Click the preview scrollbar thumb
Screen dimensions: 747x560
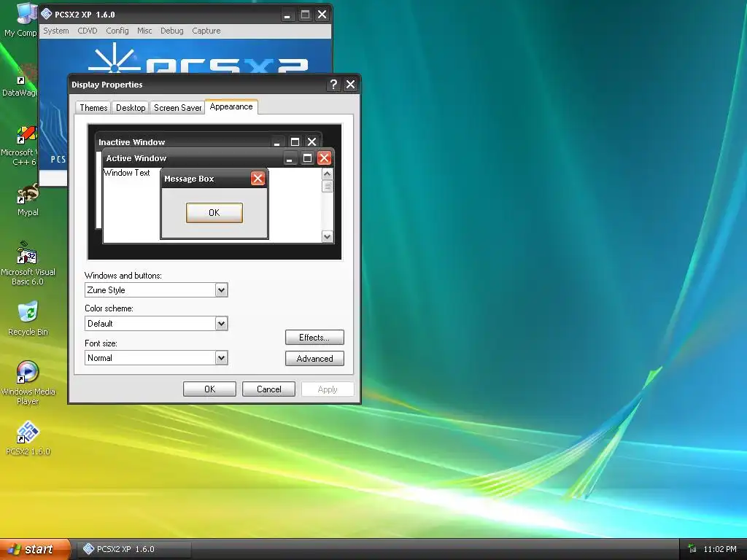coord(328,186)
